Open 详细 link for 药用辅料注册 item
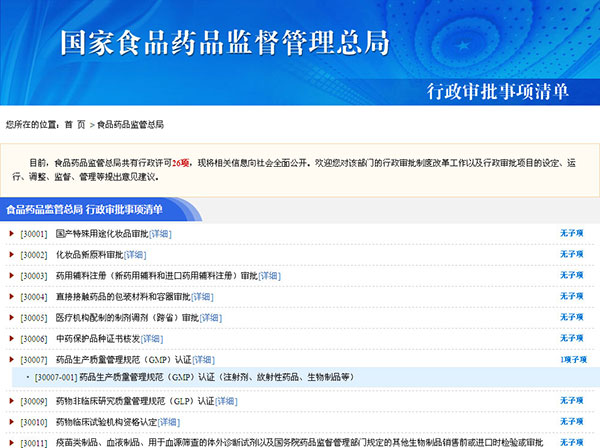The width and height of the screenshot is (600, 448). pos(270,276)
